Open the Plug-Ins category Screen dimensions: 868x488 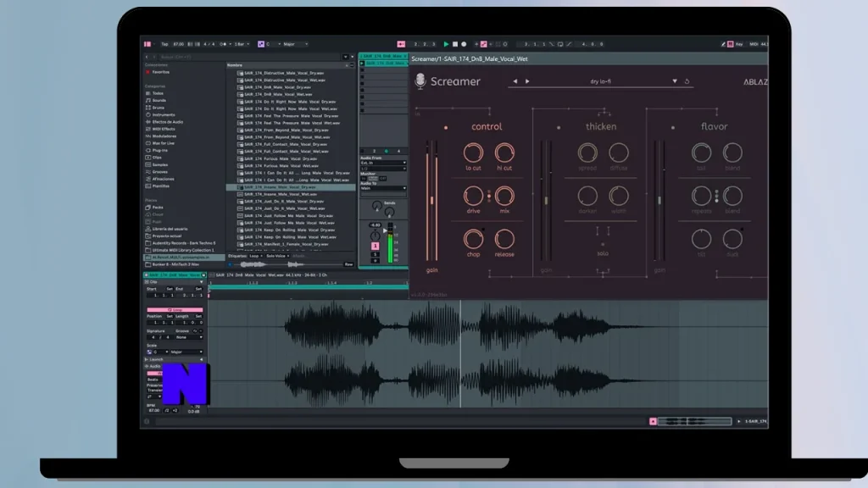[x=160, y=151]
